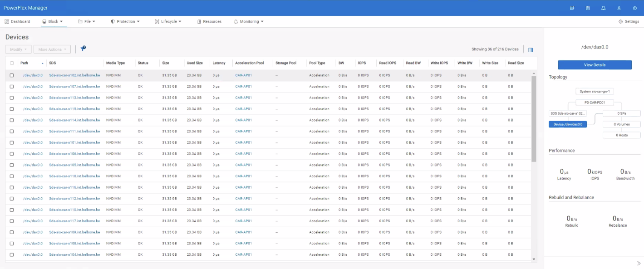Go to the Resources section

click(x=209, y=21)
